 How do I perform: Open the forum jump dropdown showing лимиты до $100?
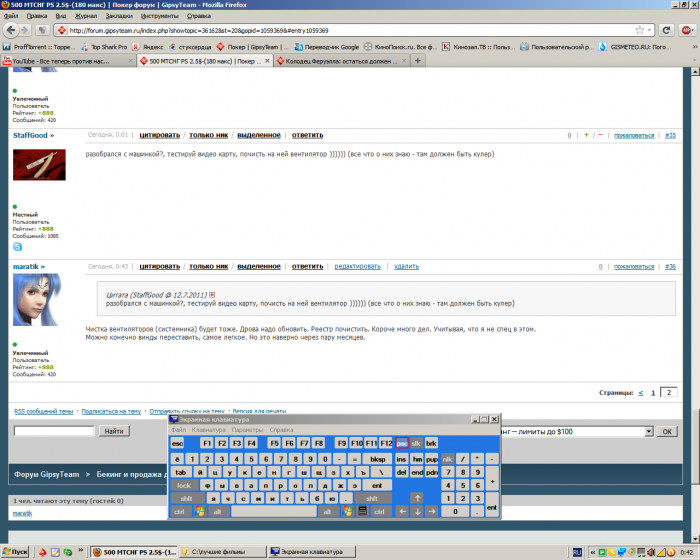pos(649,431)
